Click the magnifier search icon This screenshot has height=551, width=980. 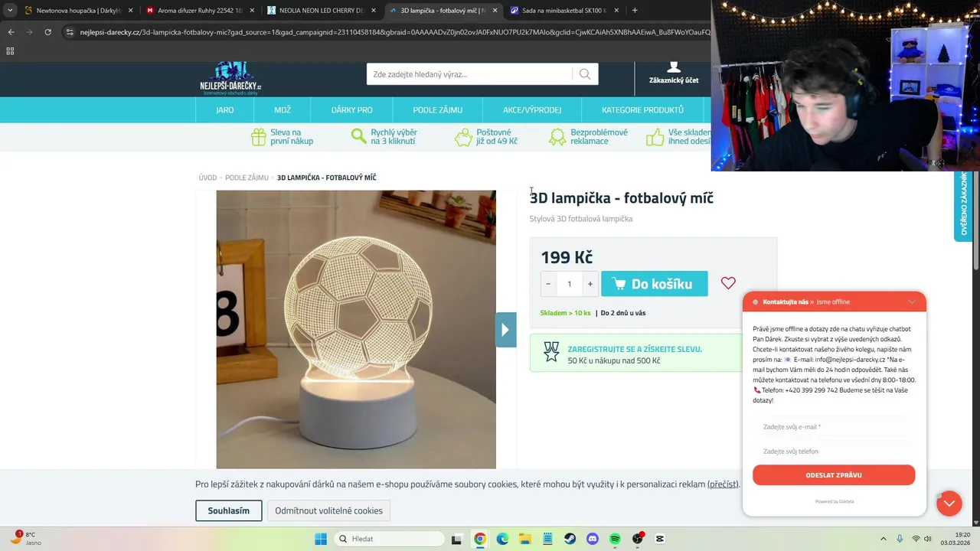pos(585,74)
